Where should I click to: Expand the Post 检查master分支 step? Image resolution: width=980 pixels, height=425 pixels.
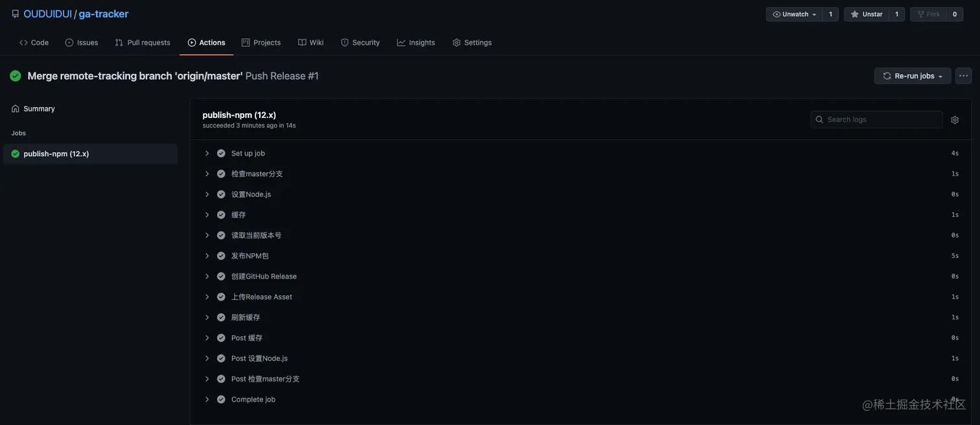point(207,379)
